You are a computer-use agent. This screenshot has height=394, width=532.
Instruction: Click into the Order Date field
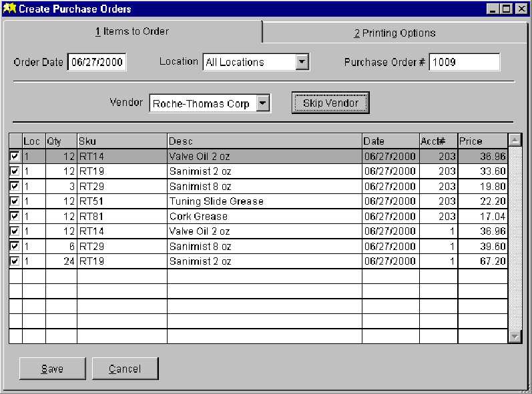96,62
